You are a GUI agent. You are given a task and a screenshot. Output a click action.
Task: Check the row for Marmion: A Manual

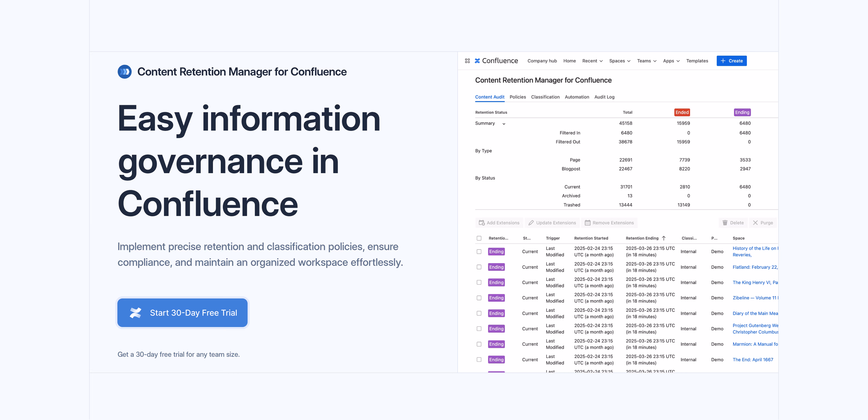coord(479,344)
